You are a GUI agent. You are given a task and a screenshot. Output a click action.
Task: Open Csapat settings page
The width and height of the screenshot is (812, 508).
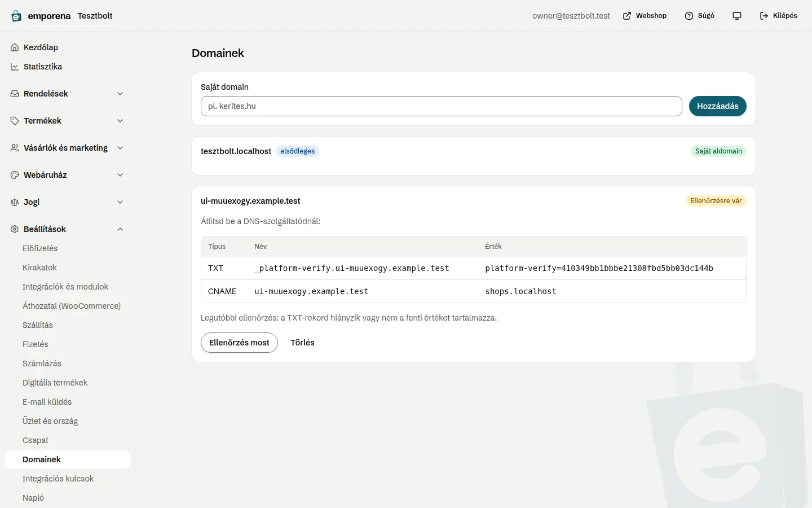point(67,440)
